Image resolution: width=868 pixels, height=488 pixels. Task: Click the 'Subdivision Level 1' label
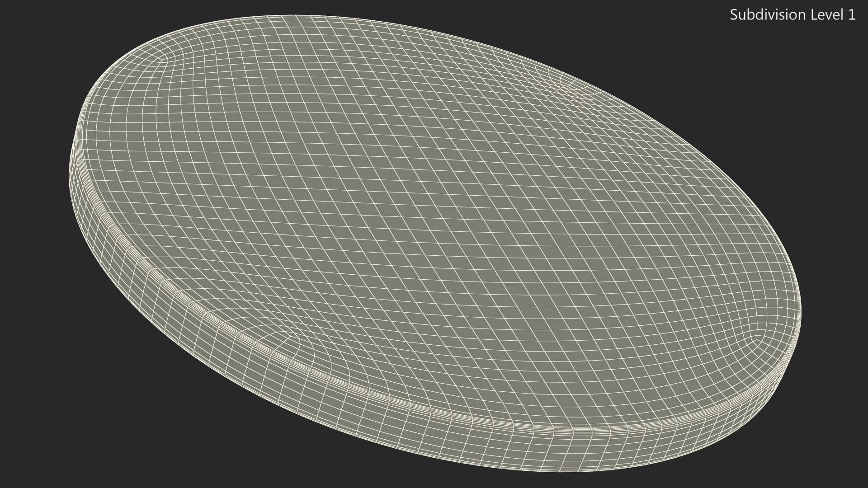793,15
